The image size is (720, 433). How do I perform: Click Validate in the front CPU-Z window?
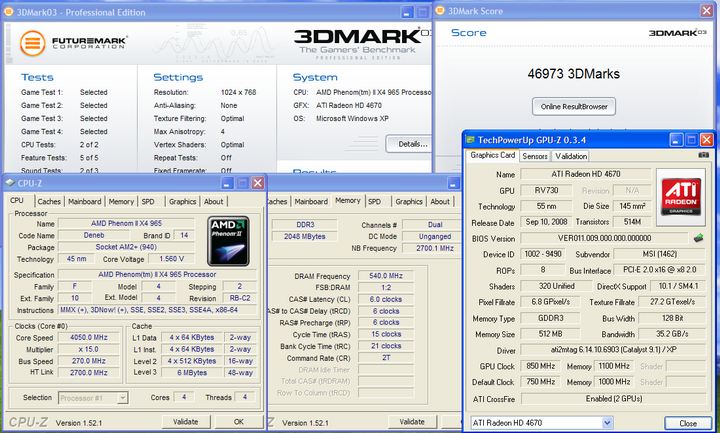tap(186, 422)
